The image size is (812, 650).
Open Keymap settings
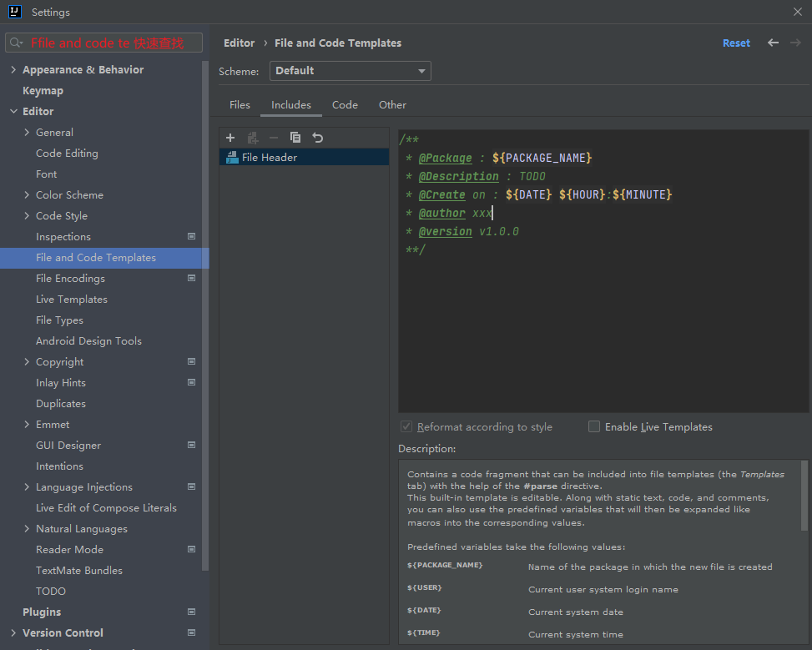(43, 91)
